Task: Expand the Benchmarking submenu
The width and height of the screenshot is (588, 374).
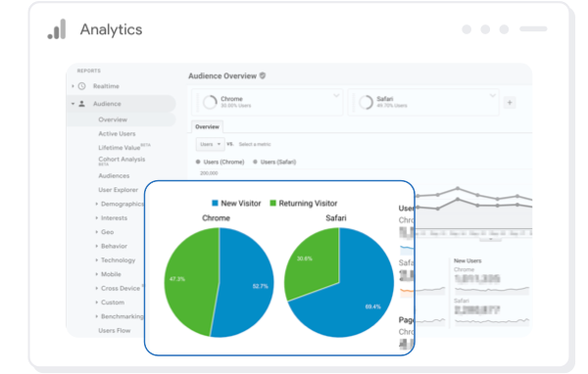Action: pyautogui.click(x=96, y=316)
